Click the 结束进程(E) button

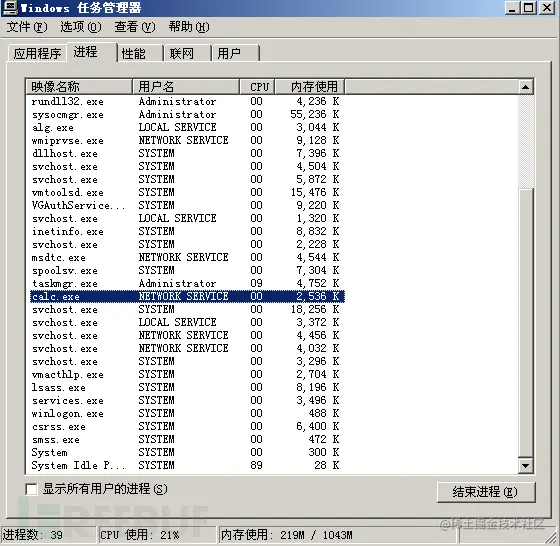[x=486, y=492]
